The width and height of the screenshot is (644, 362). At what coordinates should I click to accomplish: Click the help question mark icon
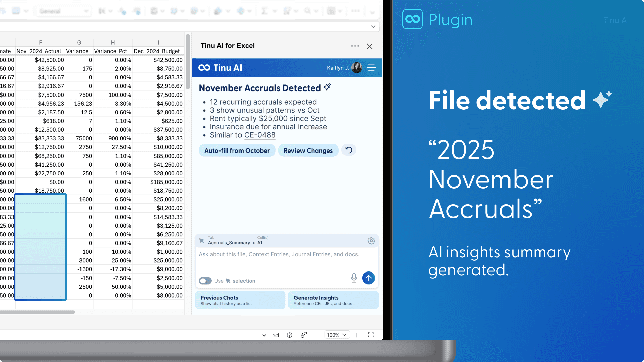pyautogui.click(x=290, y=335)
